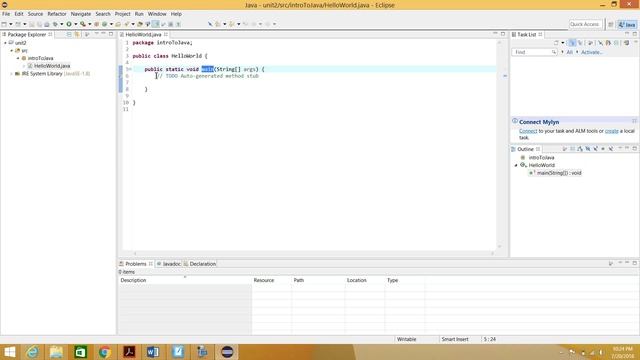The width and height of the screenshot is (640, 360).
Task: Toggle the highlighted Mark Occurrences toolbar button
Action: [x=156, y=24]
